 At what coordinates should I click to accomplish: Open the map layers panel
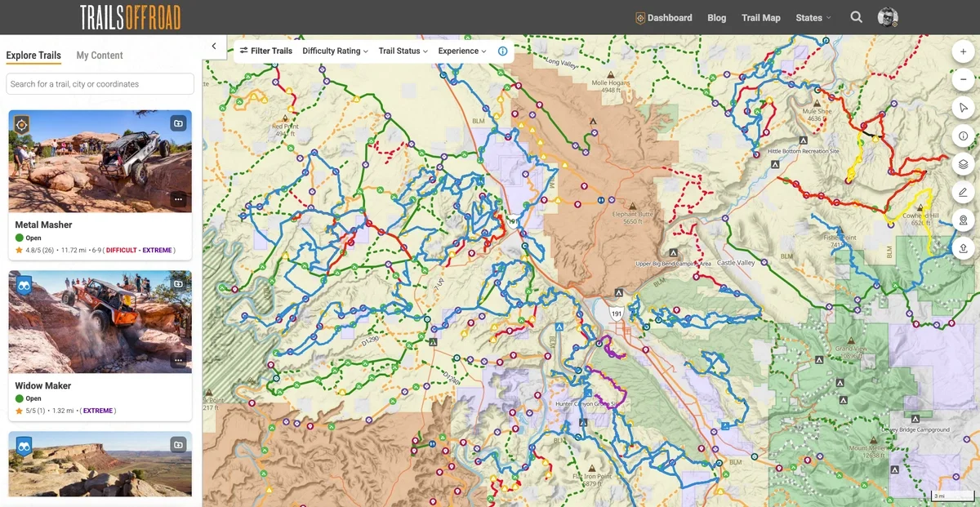(964, 164)
